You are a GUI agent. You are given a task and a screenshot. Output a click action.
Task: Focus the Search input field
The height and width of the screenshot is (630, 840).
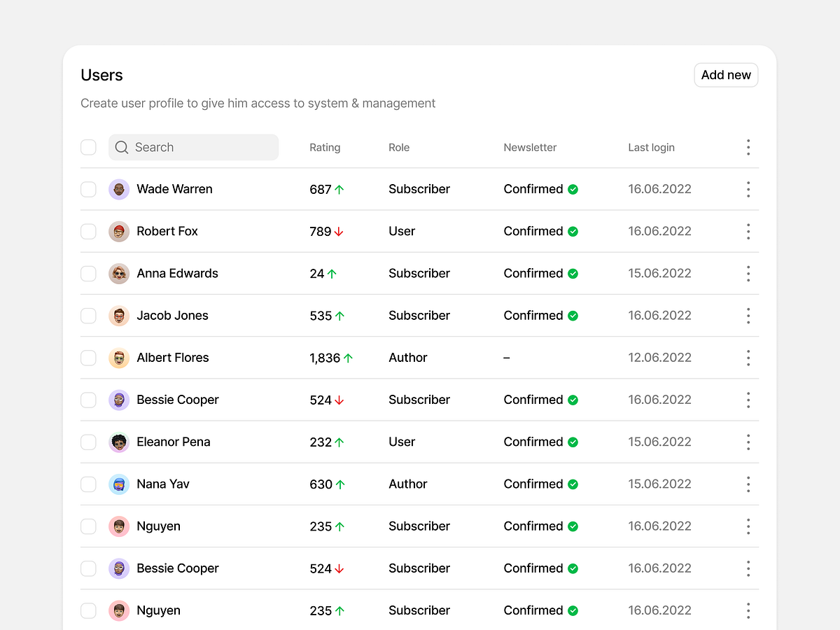click(x=203, y=147)
